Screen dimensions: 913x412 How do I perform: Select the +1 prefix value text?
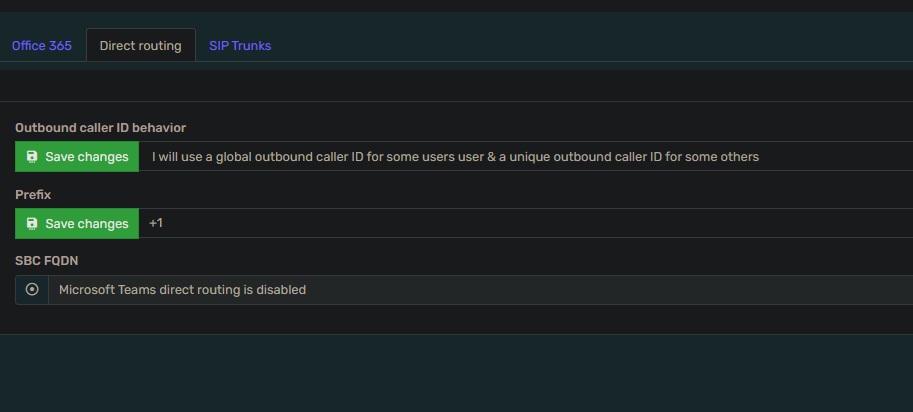[x=156, y=223]
